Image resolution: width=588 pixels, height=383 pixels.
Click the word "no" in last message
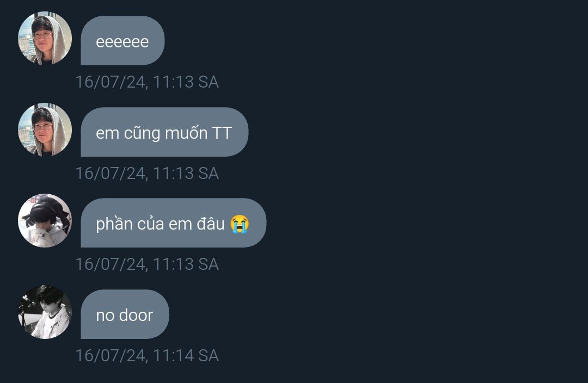point(106,316)
